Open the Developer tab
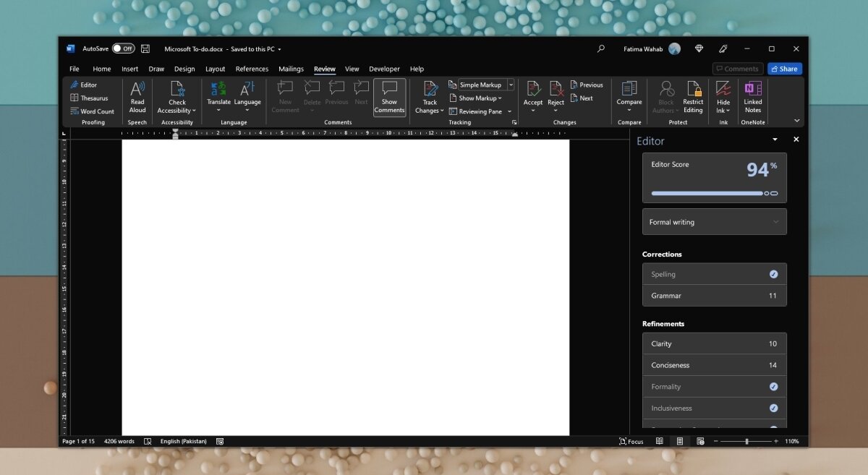Image resolution: width=868 pixels, height=475 pixels. click(384, 69)
